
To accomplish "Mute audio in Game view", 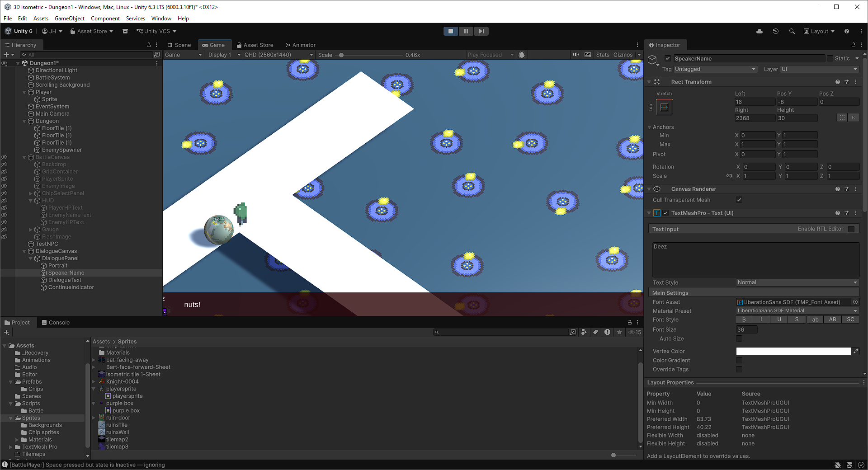I will [576, 55].
